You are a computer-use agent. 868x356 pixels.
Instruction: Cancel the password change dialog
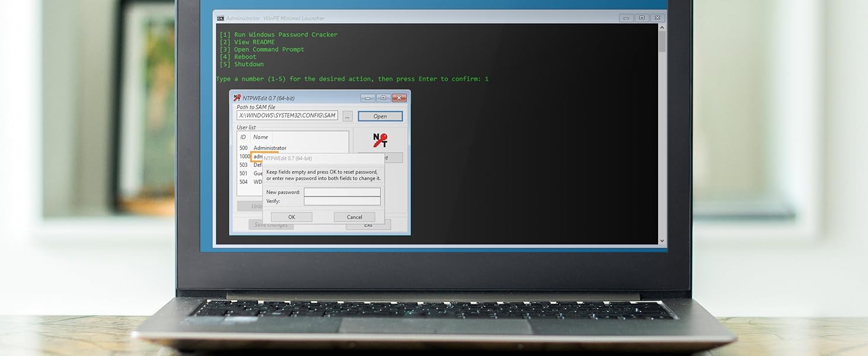pyautogui.click(x=355, y=217)
